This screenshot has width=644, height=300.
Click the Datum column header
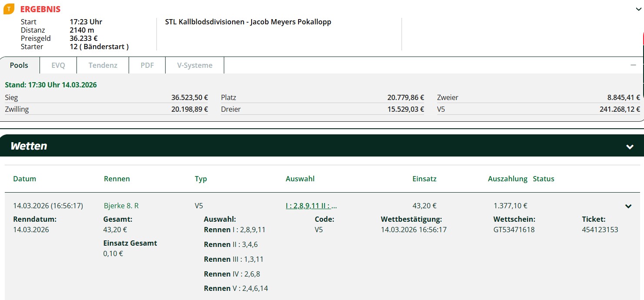click(x=25, y=179)
